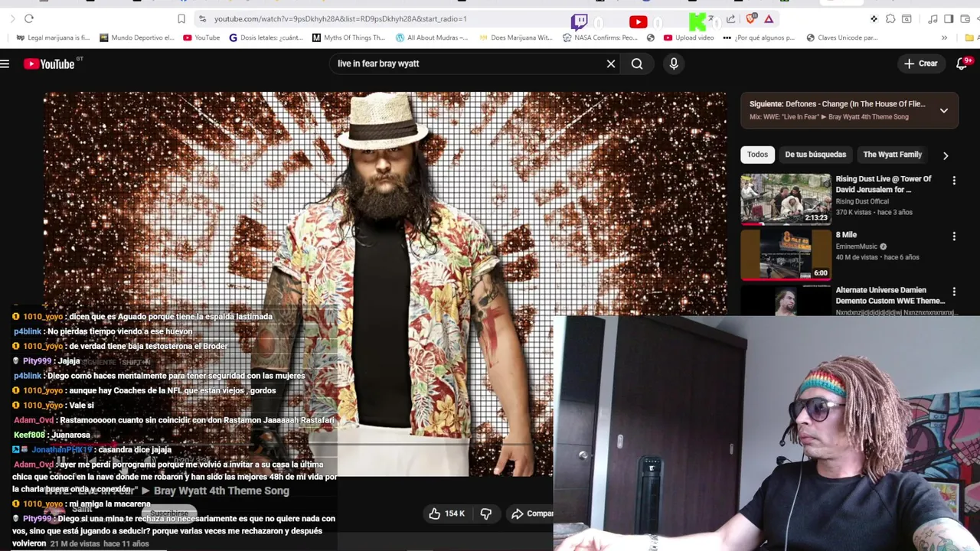The width and height of the screenshot is (980, 551).
Task: Open options for Alternate Universe Damien Demento video
Action: pos(954,292)
